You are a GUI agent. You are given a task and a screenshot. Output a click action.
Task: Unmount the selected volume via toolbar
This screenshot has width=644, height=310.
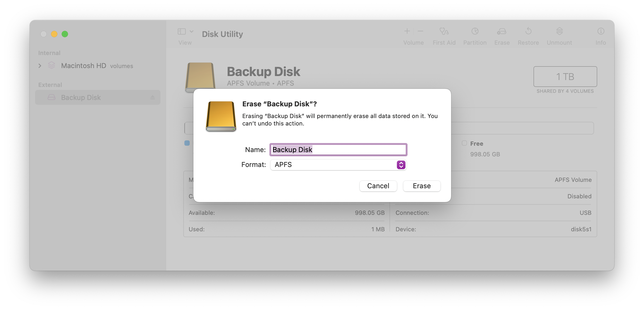(x=559, y=31)
